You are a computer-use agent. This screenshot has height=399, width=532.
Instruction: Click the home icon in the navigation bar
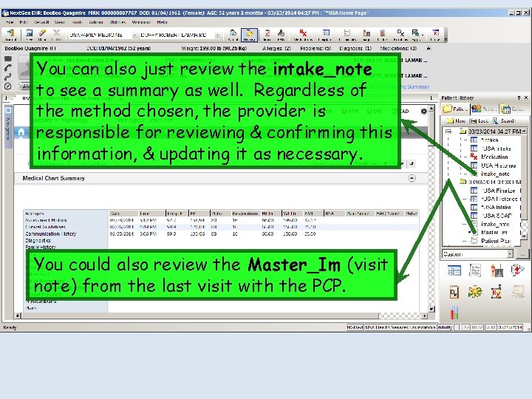coord(21,133)
